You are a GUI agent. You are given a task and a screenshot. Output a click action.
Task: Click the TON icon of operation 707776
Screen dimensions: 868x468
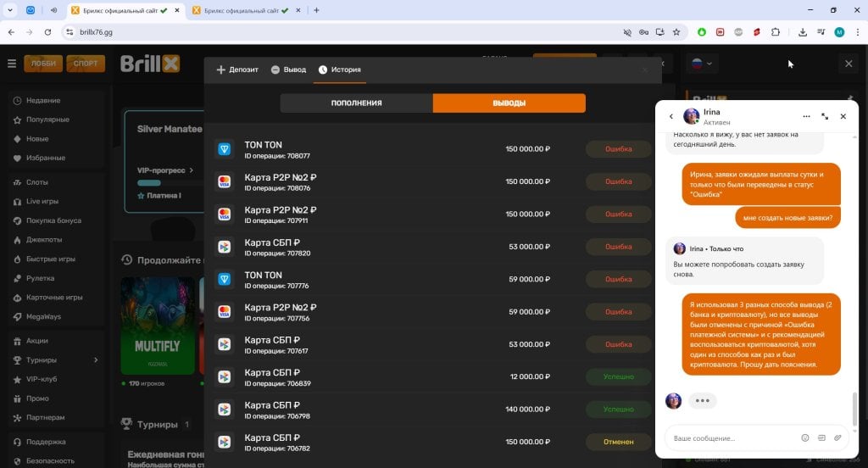(224, 279)
